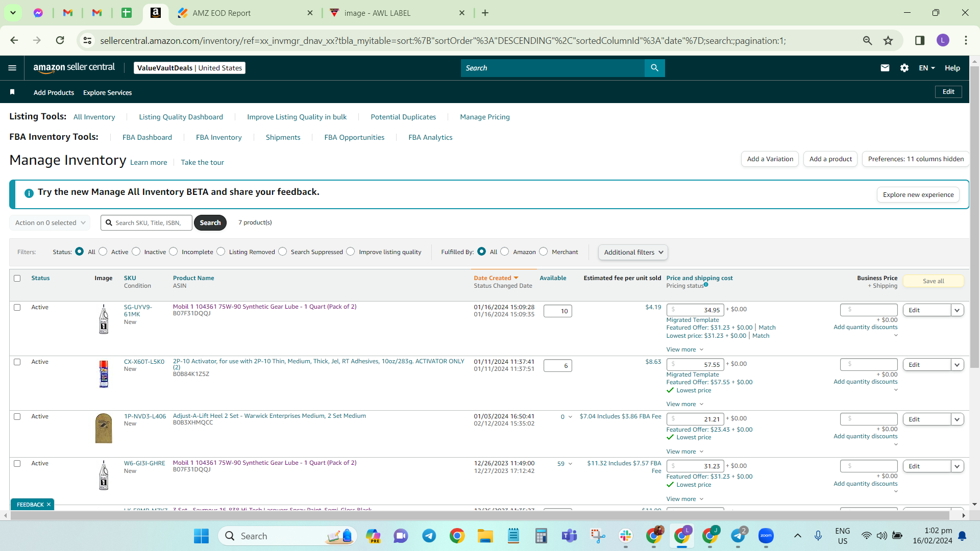The width and height of the screenshot is (980, 551).
Task: Click the search magnifier button in header
Action: (x=654, y=68)
